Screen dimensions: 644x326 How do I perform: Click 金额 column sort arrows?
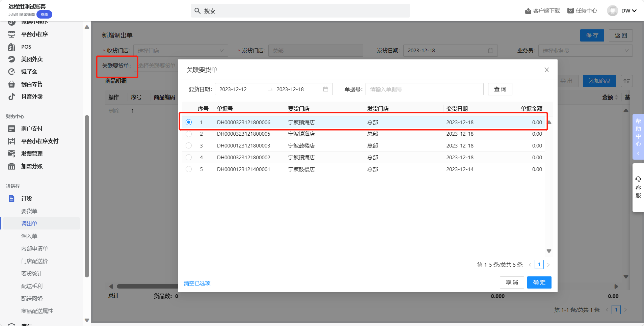click(x=617, y=97)
